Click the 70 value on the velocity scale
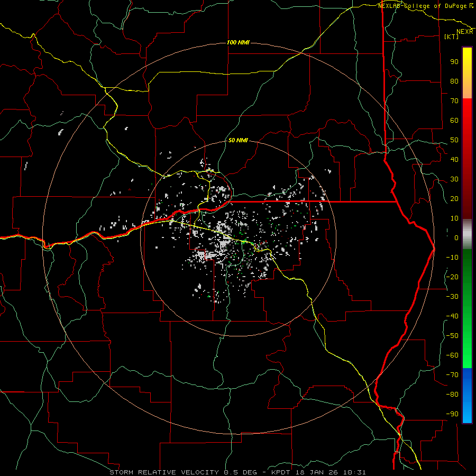Viewport: 476px width, 476px height. point(454,101)
